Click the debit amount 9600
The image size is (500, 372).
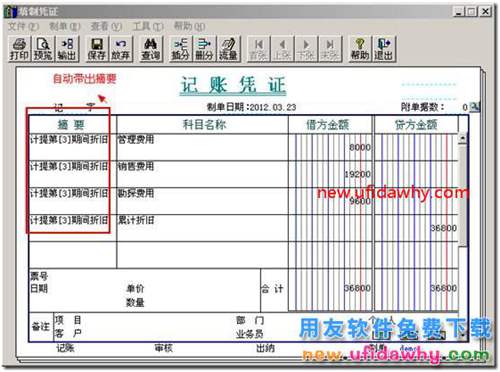point(360,201)
